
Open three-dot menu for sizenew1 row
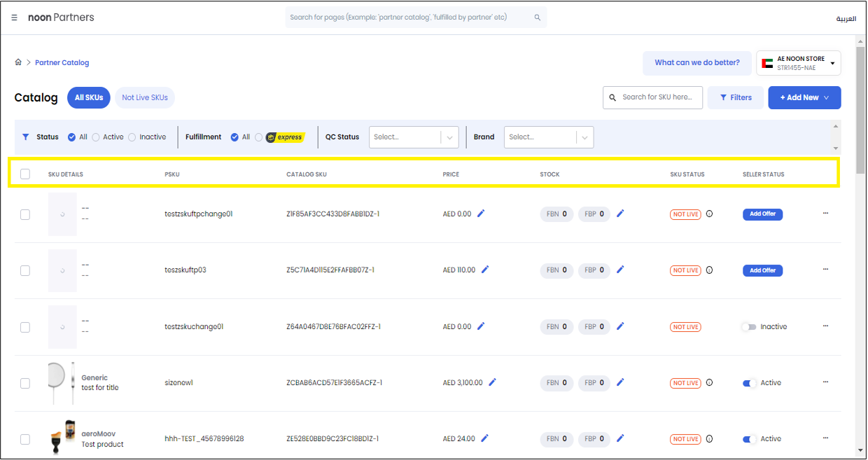tap(825, 382)
